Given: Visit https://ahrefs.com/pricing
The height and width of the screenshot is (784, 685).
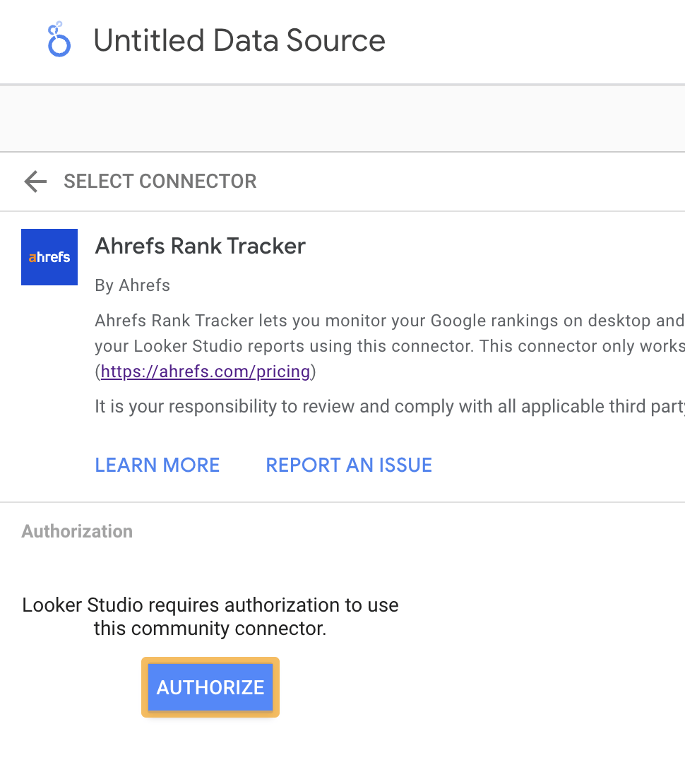Looking at the screenshot, I should (x=205, y=371).
